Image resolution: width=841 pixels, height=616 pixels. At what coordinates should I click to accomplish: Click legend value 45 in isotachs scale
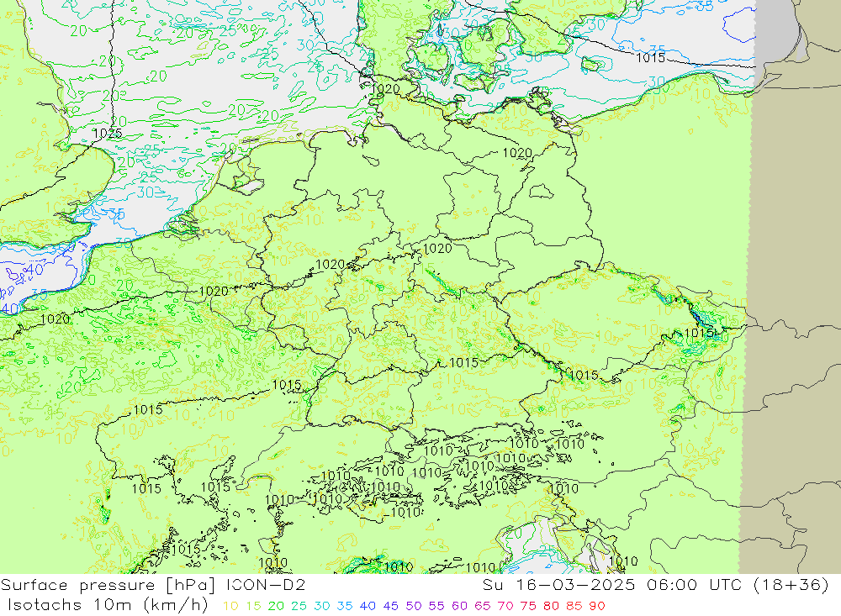(391, 606)
